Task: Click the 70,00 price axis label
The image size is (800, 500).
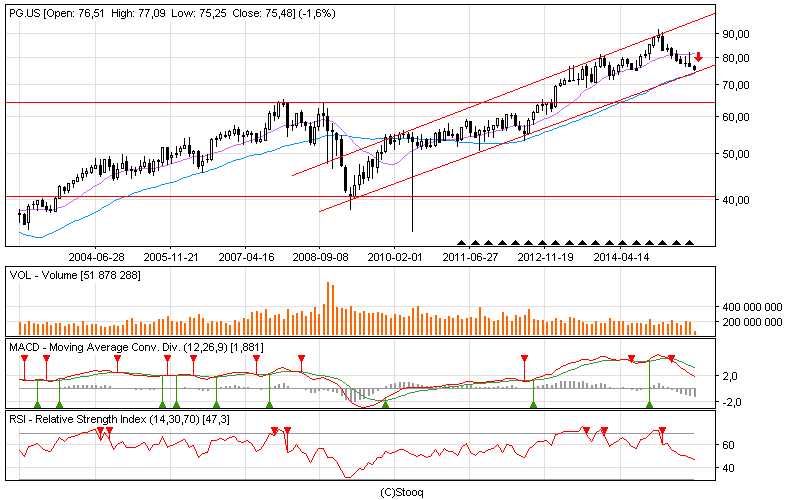Action: pos(736,85)
